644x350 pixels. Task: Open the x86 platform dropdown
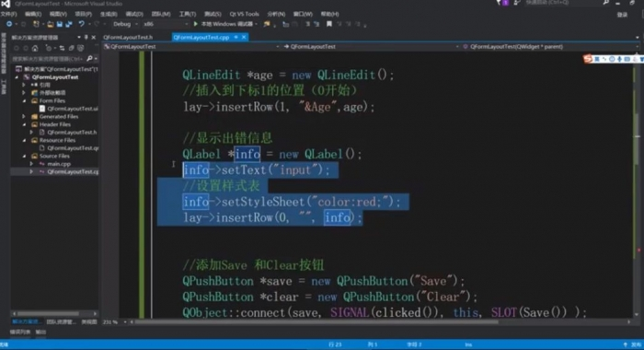tap(166, 24)
